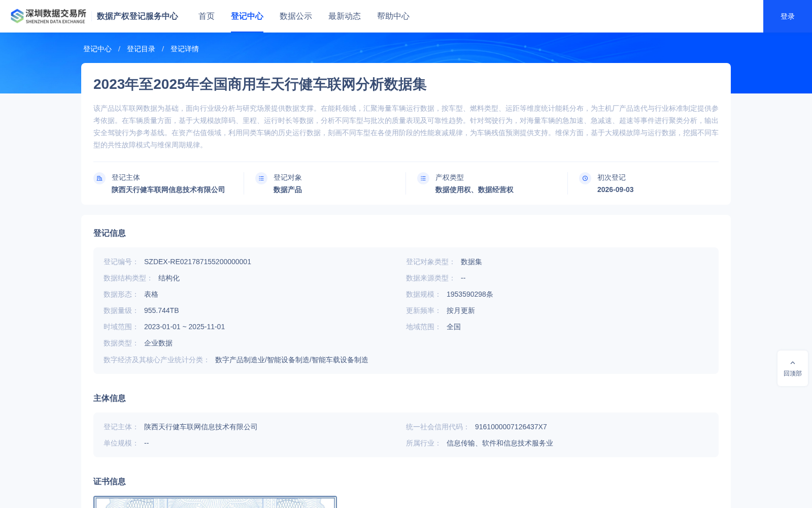
Task: Click the 数据产权登记服务中心 title text
Action: (x=138, y=16)
